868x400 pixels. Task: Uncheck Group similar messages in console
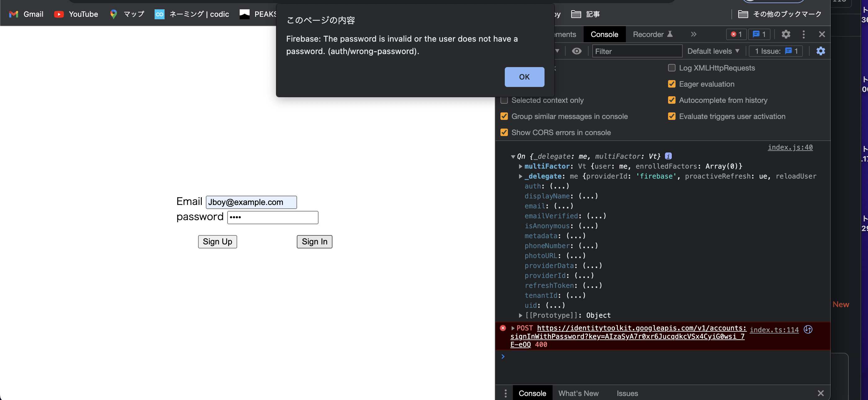504,116
